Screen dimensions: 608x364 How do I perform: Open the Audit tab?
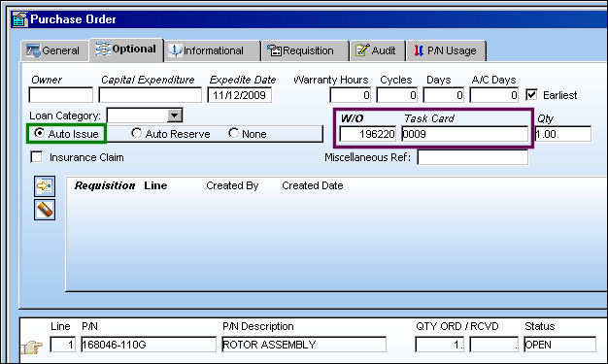coord(378,50)
